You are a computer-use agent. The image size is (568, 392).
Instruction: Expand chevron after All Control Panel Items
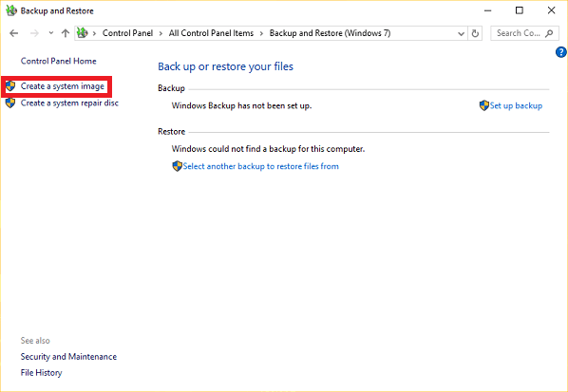click(261, 33)
